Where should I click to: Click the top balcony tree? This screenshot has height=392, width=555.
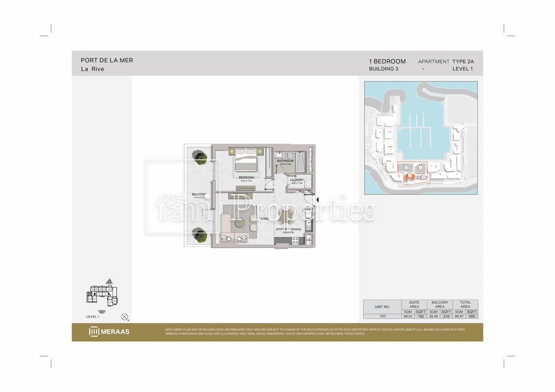200,157
